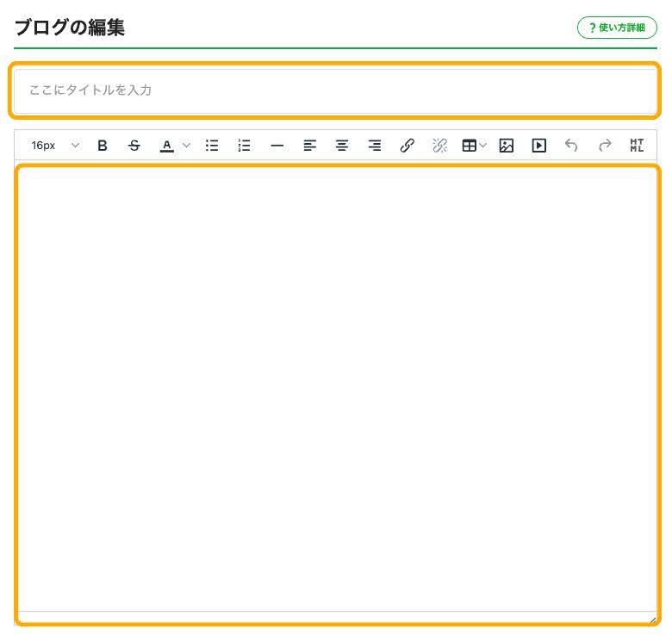
Task: Toggle bold formatting
Action: point(102,146)
